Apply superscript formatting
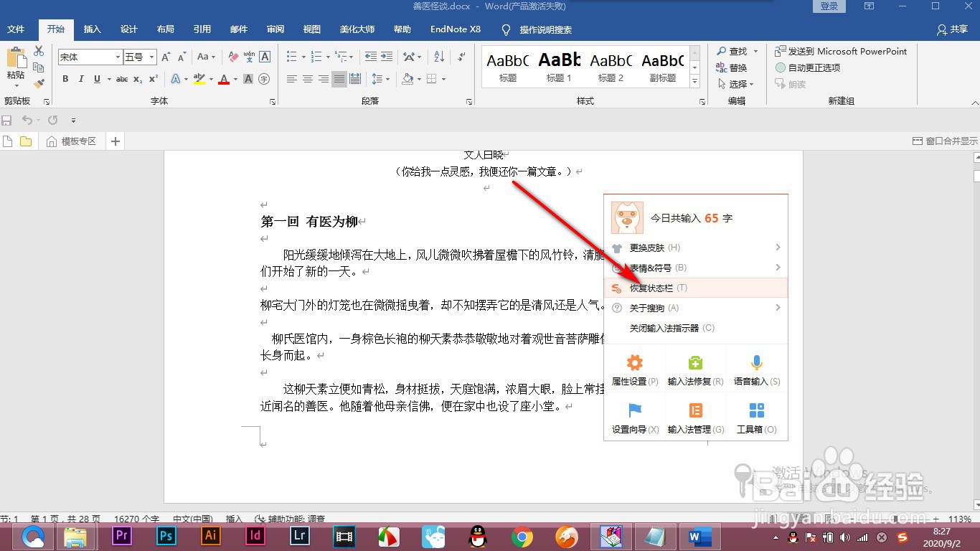The height and width of the screenshot is (551, 980). [154, 79]
